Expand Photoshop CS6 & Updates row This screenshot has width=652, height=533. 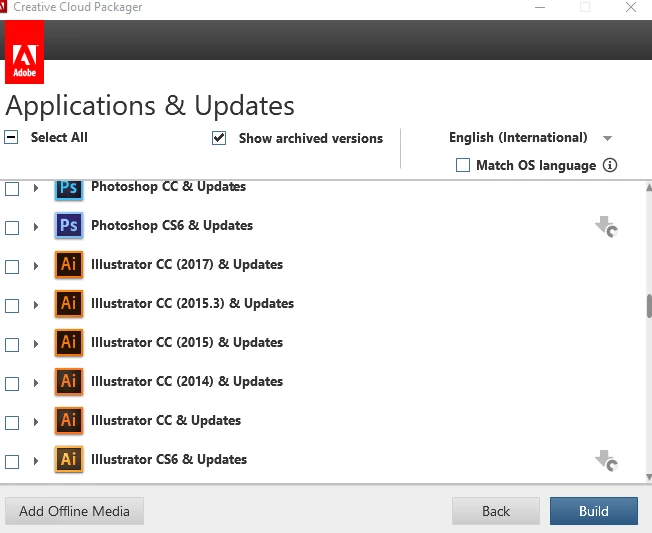[x=36, y=227]
